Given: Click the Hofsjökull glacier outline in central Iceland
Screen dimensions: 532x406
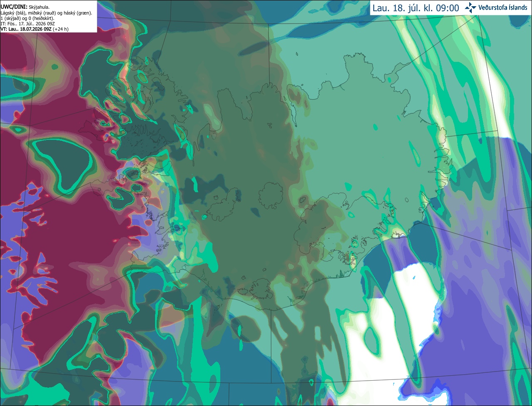Looking at the screenshot, I should (x=271, y=194).
